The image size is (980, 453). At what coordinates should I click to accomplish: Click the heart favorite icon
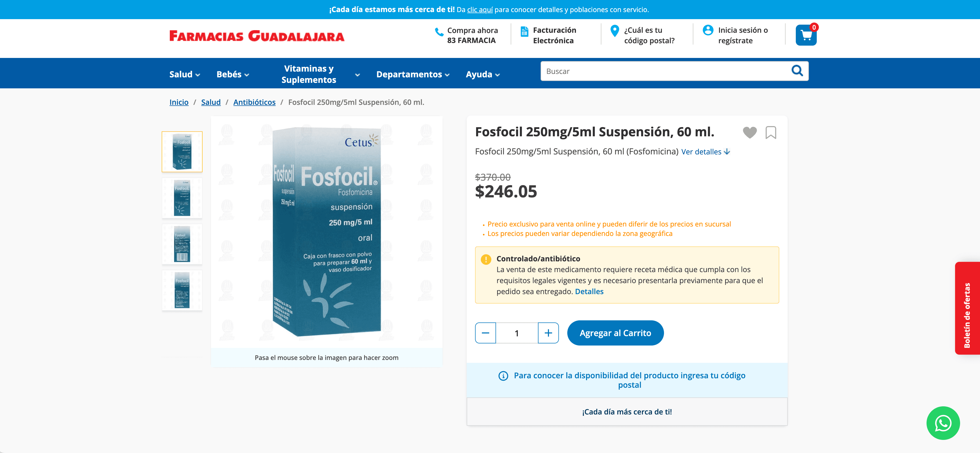(749, 132)
